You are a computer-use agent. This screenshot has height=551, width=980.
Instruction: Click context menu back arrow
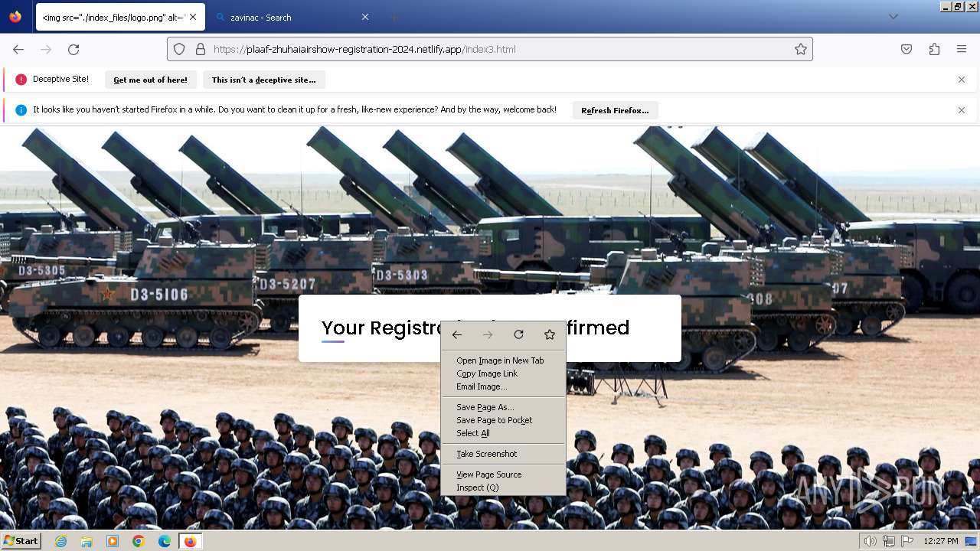[x=457, y=334]
